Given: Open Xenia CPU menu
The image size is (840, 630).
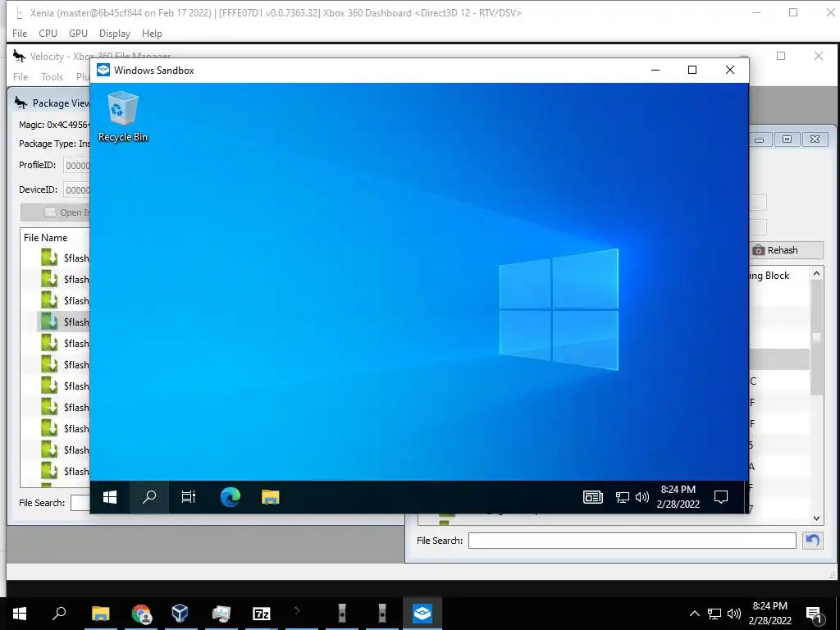Looking at the screenshot, I should point(48,33).
